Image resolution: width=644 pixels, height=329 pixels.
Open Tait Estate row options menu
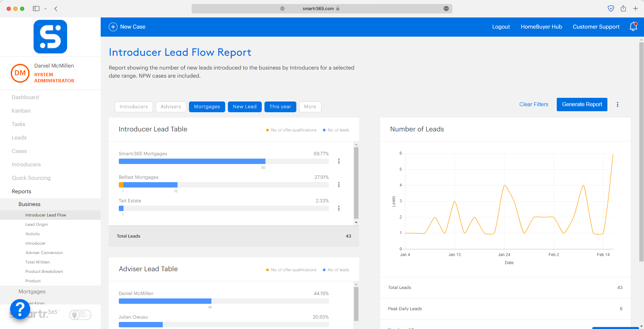pos(339,208)
